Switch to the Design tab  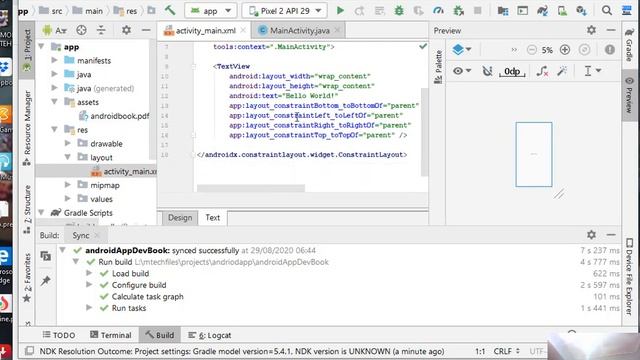tap(180, 218)
